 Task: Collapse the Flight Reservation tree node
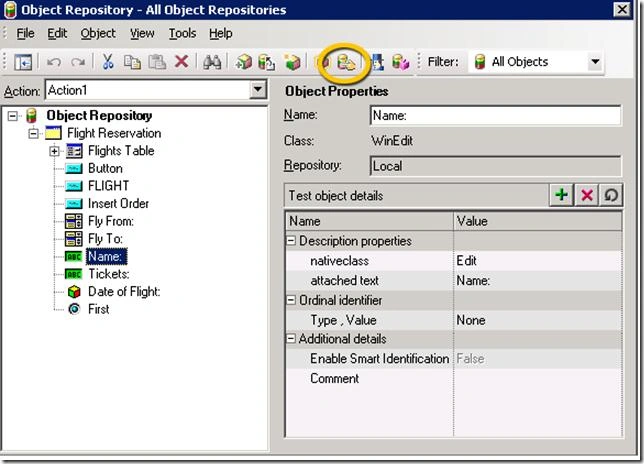[x=33, y=133]
